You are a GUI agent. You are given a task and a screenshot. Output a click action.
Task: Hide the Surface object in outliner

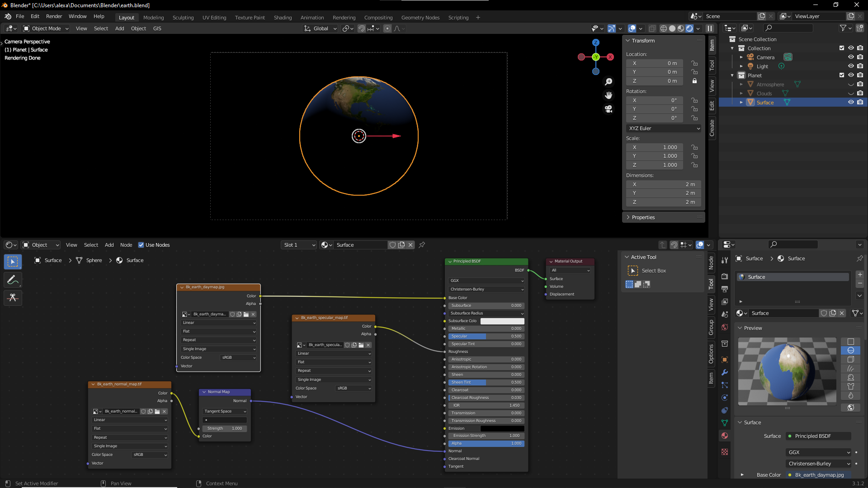[851, 103]
